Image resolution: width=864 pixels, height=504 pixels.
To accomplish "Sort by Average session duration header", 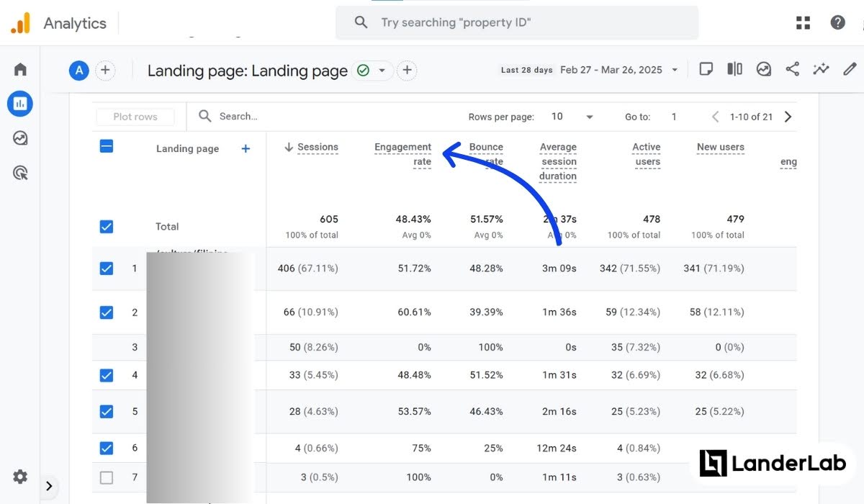I will click(558, 161).
